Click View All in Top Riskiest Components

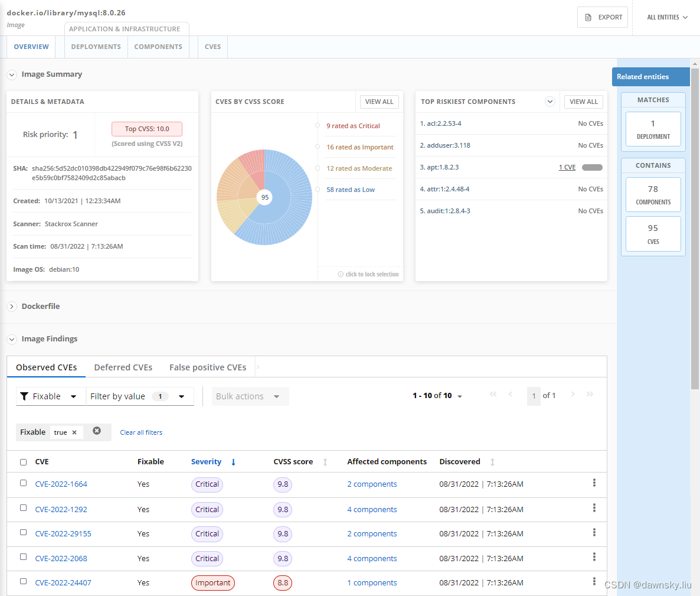(x=584, y=102)
